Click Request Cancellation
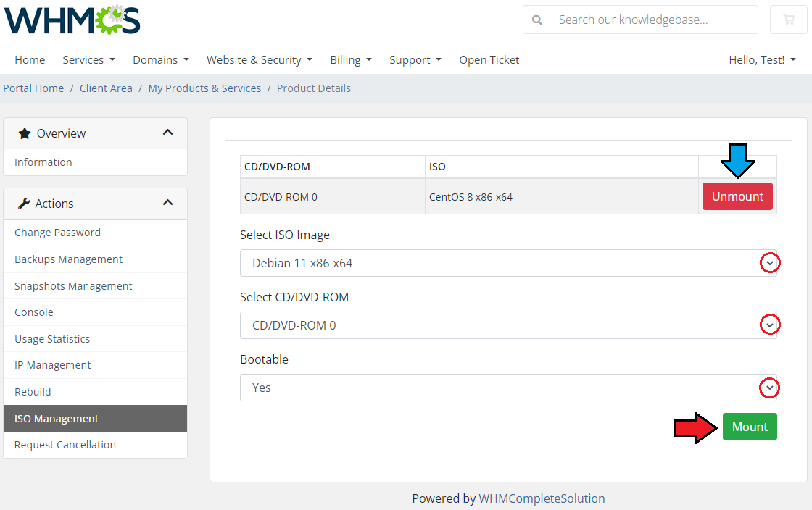The width and height of the screenshot is (812, 510). point(95,445)
